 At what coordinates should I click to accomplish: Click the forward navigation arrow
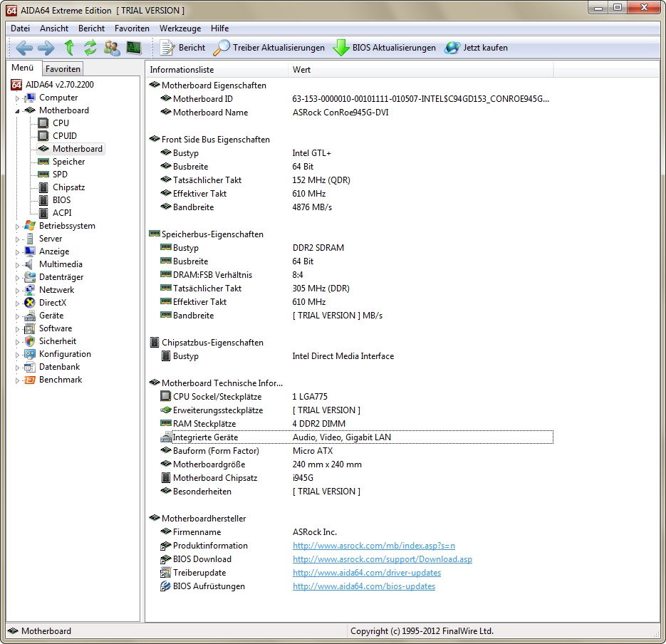[46, 48]
